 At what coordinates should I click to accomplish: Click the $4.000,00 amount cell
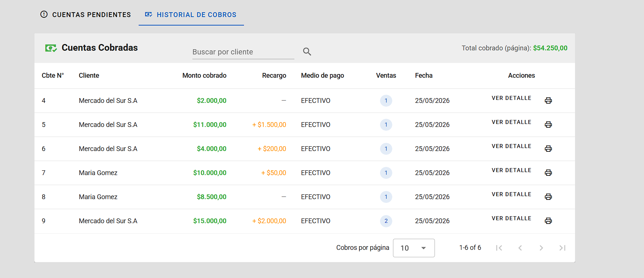coord(212,149)
